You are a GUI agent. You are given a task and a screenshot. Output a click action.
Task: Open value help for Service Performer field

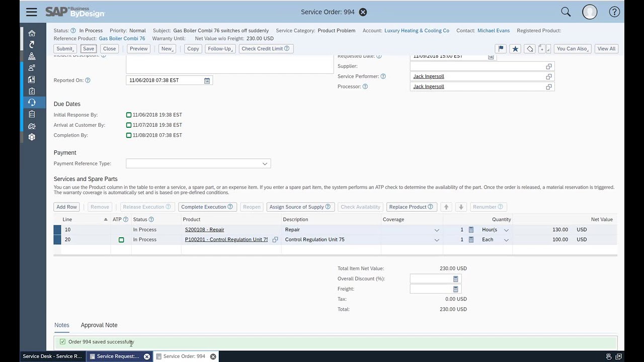pyautogui.click(x=549, y=76)
